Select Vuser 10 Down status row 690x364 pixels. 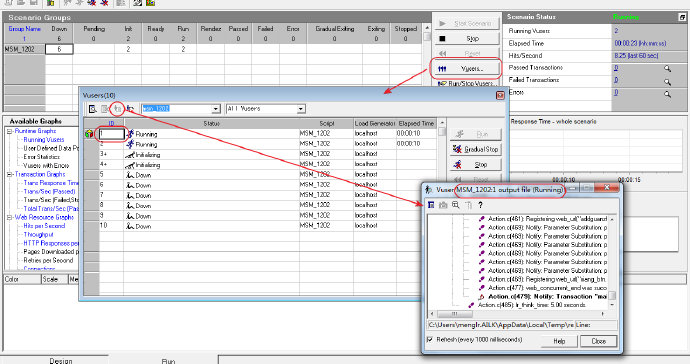[211, 226]
